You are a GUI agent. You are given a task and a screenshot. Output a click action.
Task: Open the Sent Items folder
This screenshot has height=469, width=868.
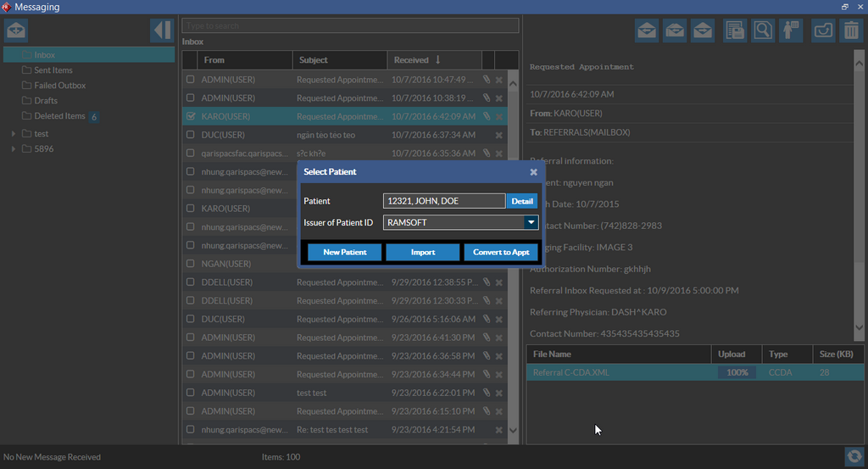[x=53, y=70]
